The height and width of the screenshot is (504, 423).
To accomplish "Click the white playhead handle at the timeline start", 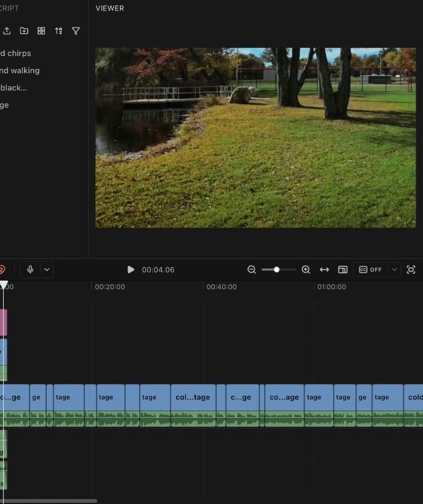I will tap(4, 285).
